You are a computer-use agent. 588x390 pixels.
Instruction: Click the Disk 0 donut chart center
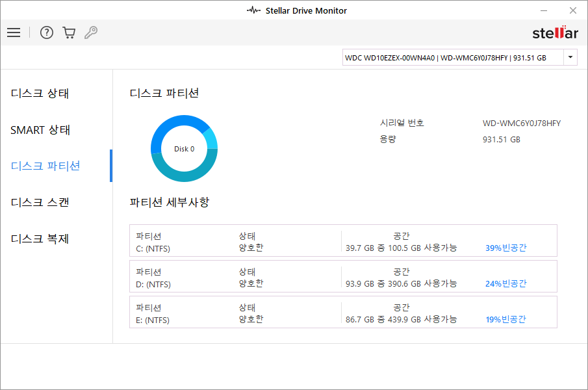click(184, 149)
